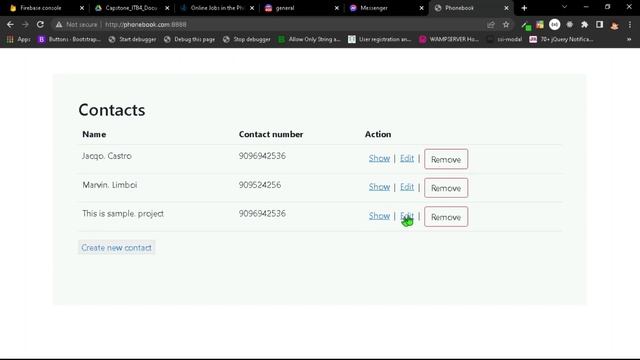The height and width of the screenshot is (360, 640).
Task: Open the Apps bookmarks shortcut
Action: pos(19,40)
